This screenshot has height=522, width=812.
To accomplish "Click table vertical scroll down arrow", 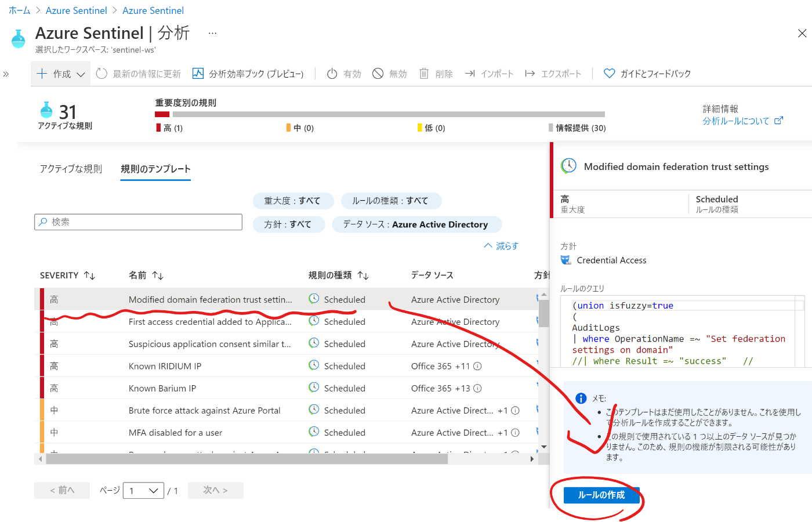I will (x=543, y=447).
